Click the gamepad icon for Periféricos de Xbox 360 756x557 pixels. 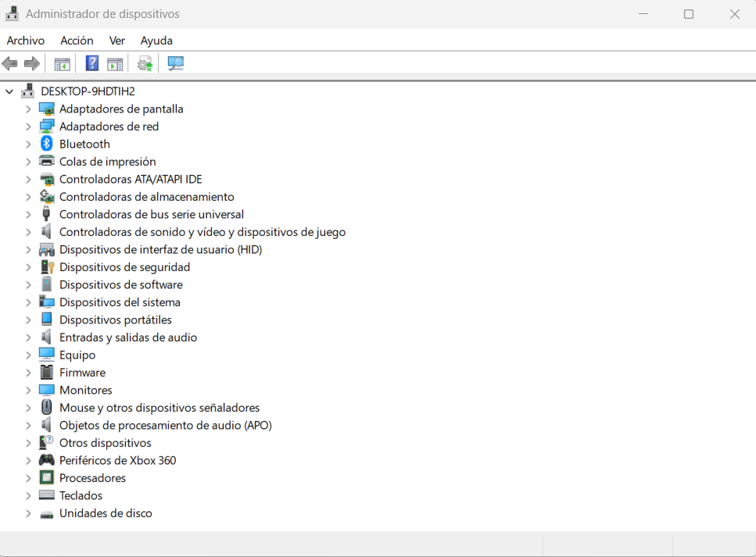tap(47, 459)
